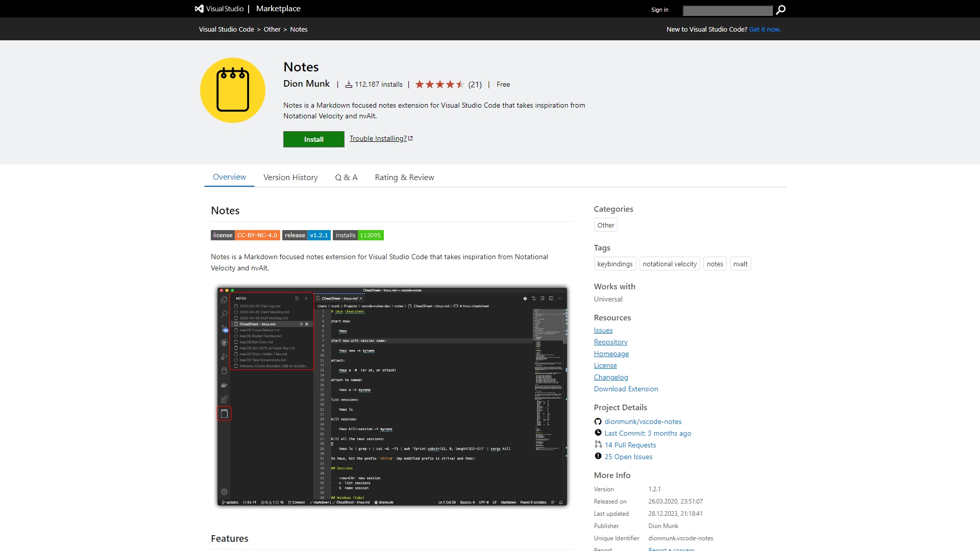Click the Marketplace header link
Image resolution: width=980 pixels, height=551 pixels.
click(x=278, y=9)
